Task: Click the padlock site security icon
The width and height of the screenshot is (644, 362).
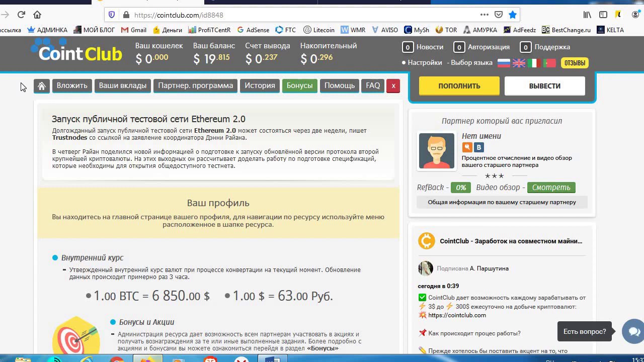Action: click(125, 15)
